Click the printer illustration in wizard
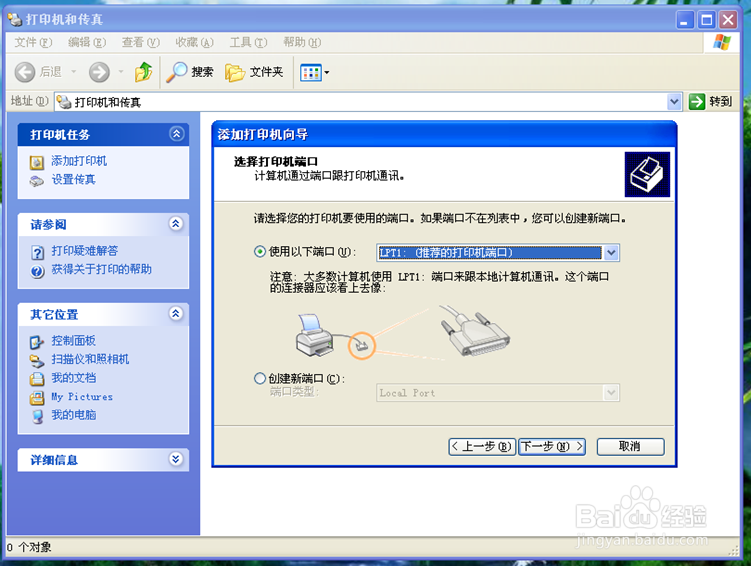751x566 pixels. coord(315,335)
